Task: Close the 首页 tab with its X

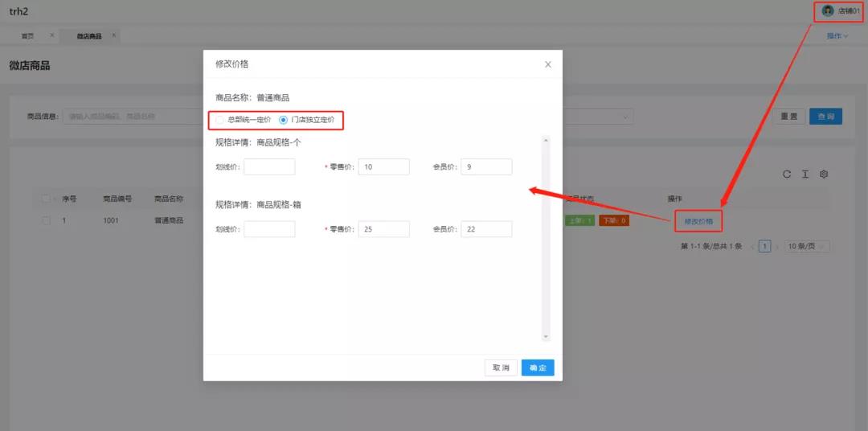Action: [52, 35]
